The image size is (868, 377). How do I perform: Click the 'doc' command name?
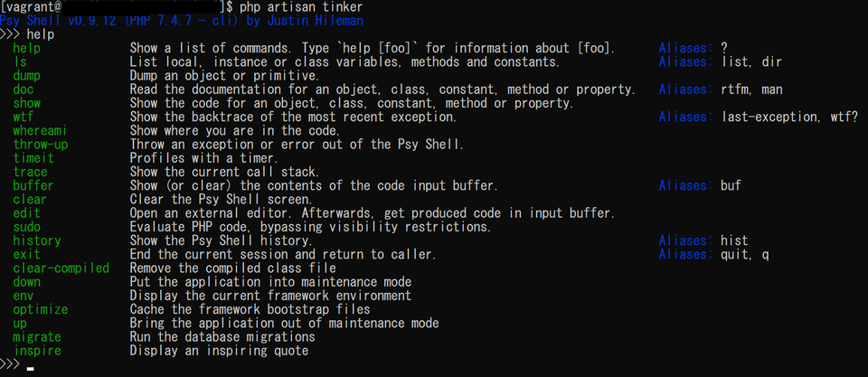pyautogui.click(x=24, y=90)
